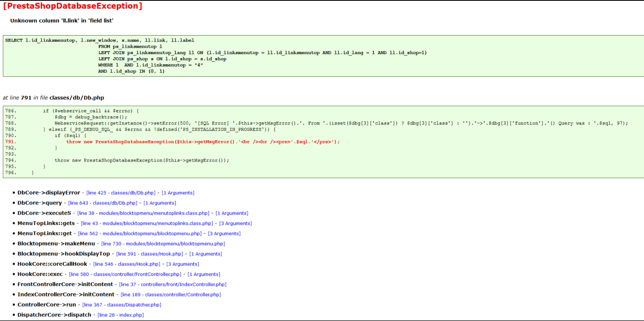Click the WHERE clause query line
The width and height of the screenshot is (644, 321).
click(150, 65)
